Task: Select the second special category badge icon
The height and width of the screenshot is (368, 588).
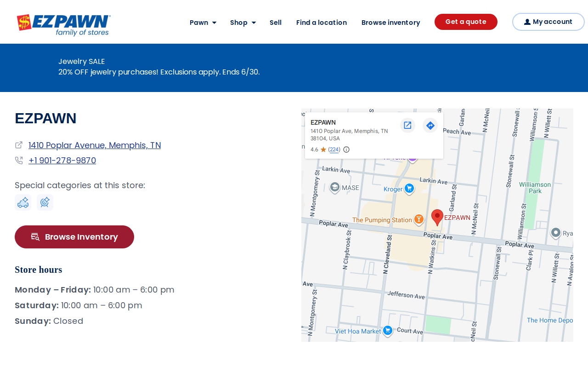Action: (45, 202)
